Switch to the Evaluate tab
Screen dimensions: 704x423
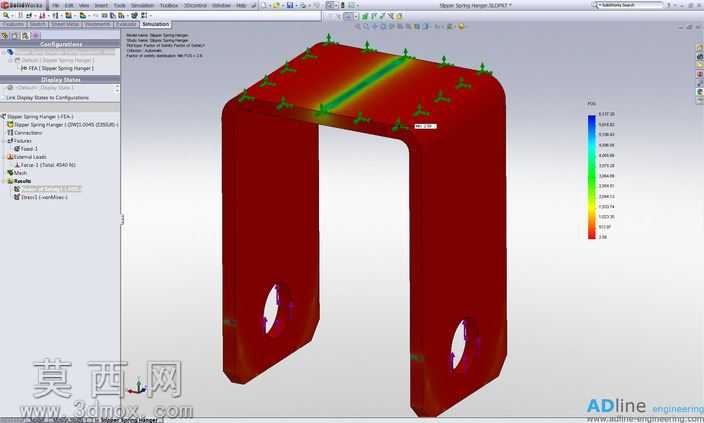coord(126,24)
